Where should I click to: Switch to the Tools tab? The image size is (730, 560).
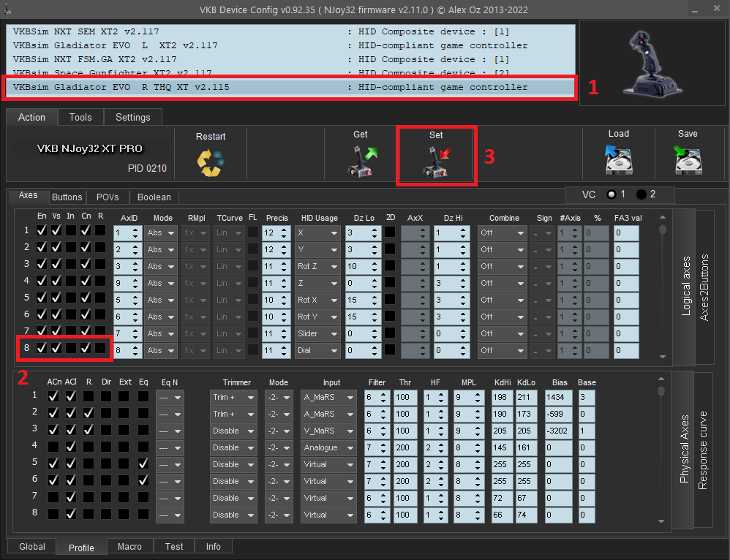coord(80,117)
